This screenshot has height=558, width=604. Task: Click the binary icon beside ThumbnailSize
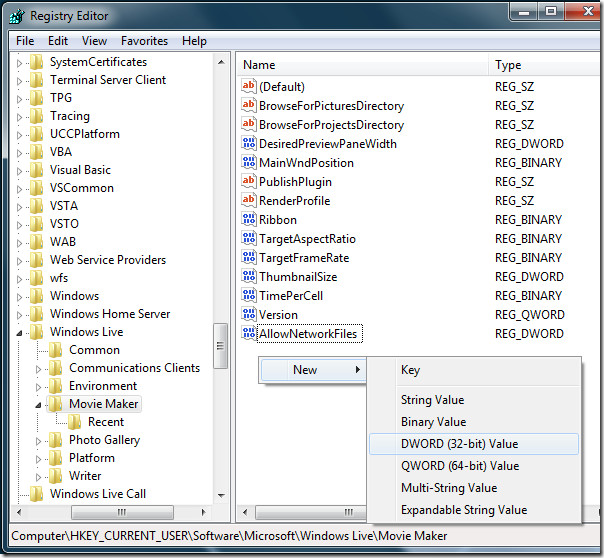pos(249,276)
